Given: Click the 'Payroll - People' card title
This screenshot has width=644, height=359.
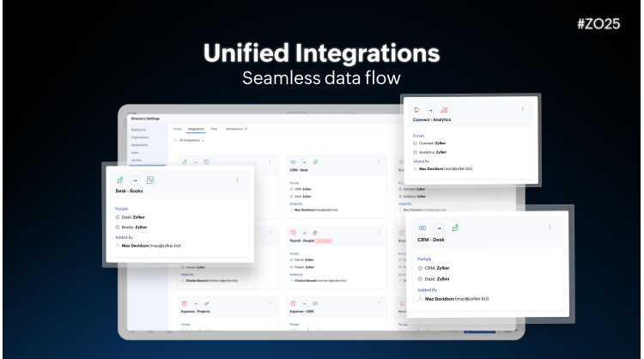Looking at the screenshot, I should pyautogui.click(x=301, y=241).
